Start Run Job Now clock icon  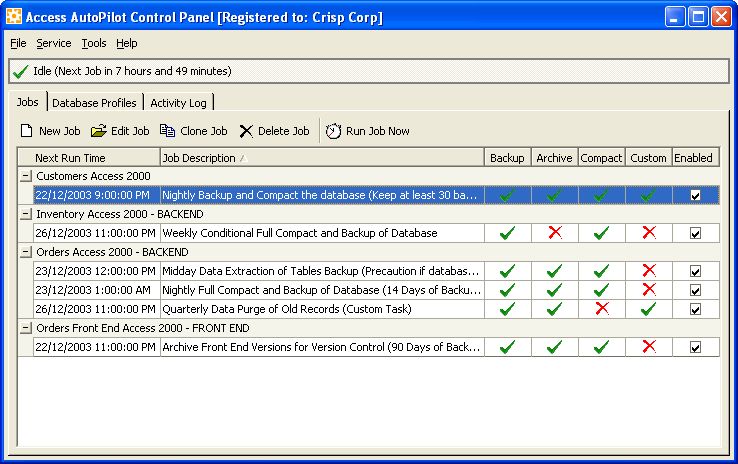[x=334, y=131]
